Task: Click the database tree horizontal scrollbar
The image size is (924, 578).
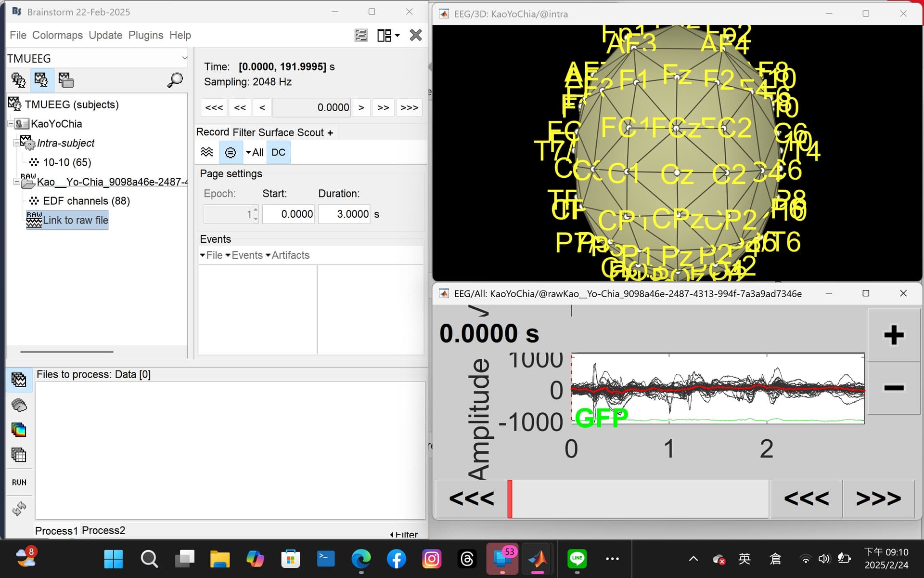Action: 67,352
